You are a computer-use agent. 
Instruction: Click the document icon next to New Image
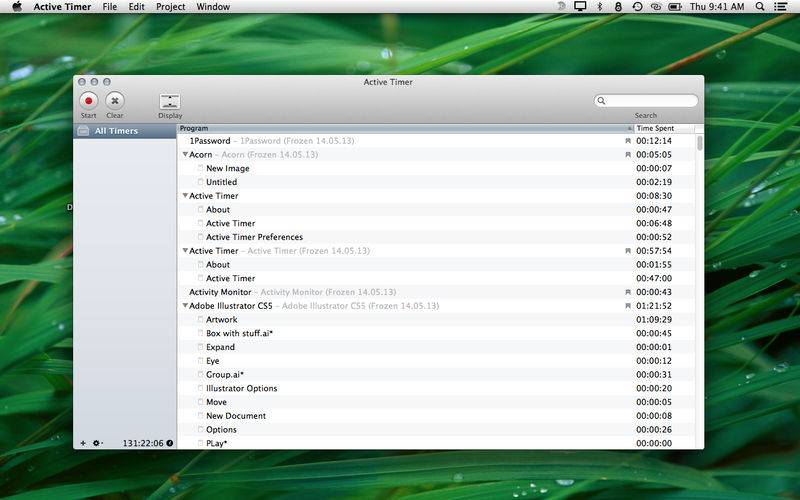[x=201, y=168]
